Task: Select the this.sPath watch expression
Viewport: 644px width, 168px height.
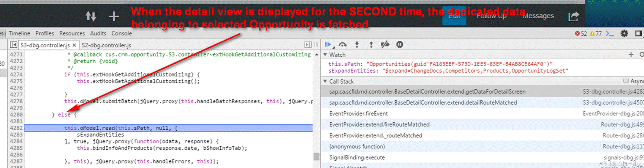Action: tap(440, 64)
